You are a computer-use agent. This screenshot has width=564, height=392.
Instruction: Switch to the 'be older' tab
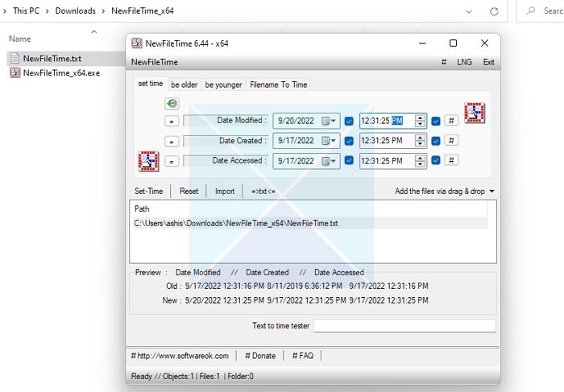pos(185,85)
